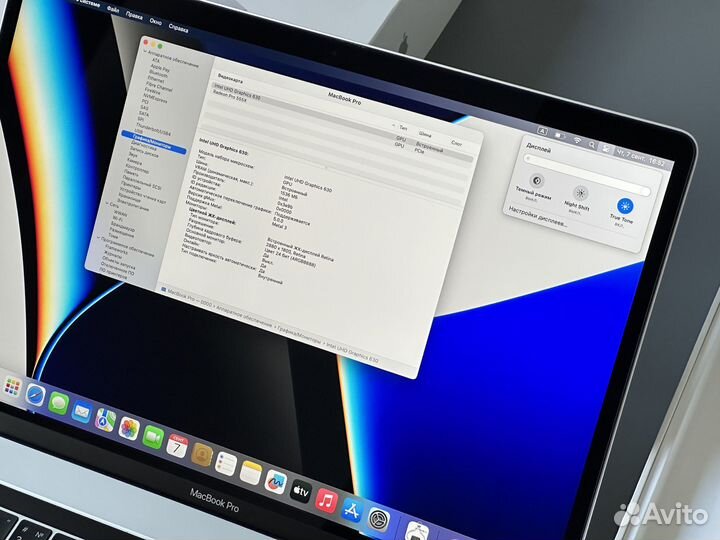The height and width of the screenshot is (540, 720).
Task: Open Mail app in the Dock
Action: (x=82, y=412)
